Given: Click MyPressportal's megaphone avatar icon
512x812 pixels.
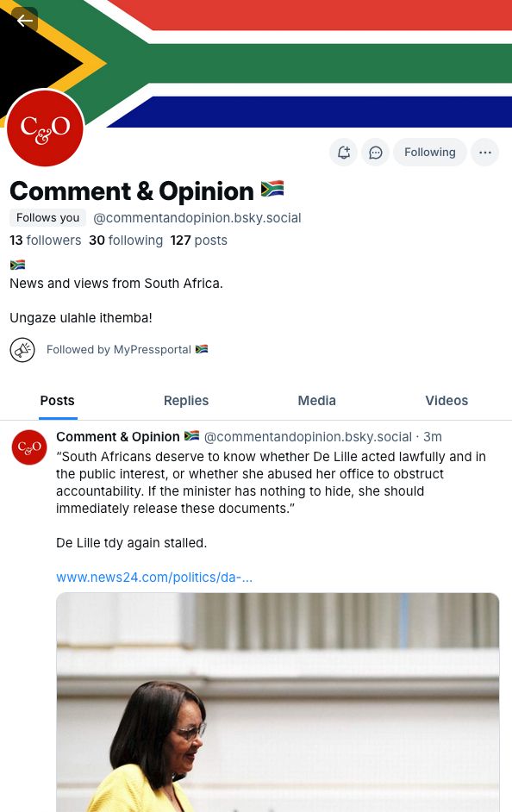Looking at the screenshot, I should (x=22, y=349).
